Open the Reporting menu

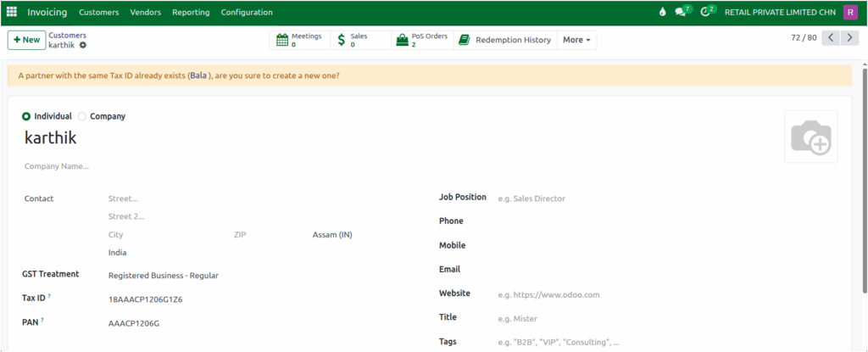click(191, 12)
